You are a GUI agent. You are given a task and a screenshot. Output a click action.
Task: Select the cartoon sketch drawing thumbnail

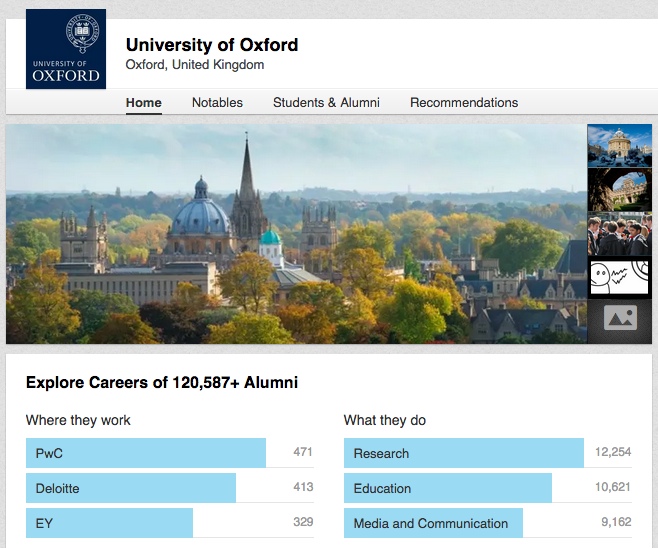pyautogui.click(x=619, y=277)
